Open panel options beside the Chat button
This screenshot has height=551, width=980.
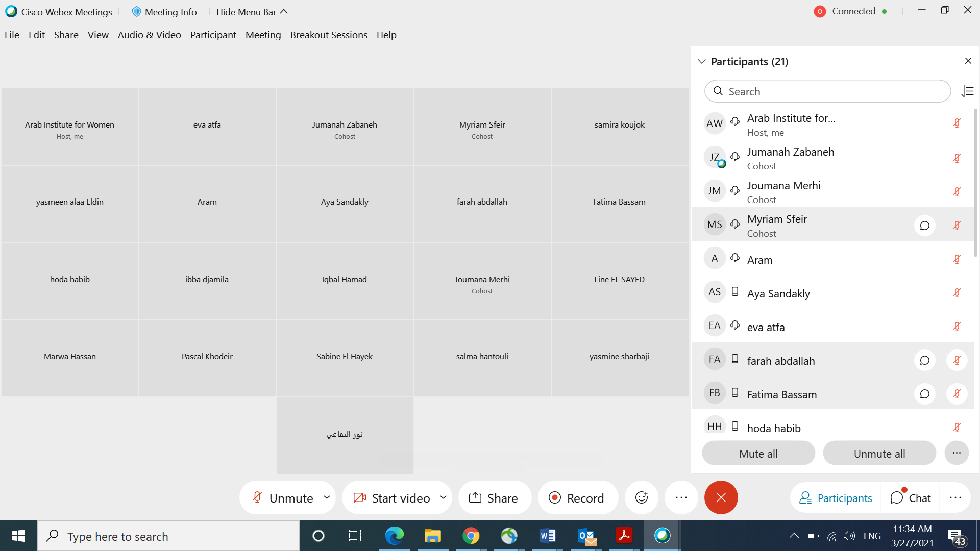point(955,497)
